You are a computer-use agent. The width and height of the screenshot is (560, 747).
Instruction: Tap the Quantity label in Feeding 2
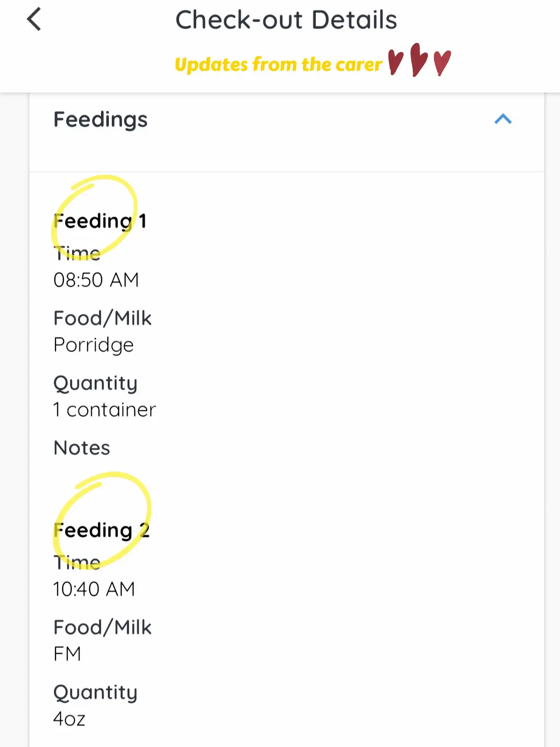95,693
